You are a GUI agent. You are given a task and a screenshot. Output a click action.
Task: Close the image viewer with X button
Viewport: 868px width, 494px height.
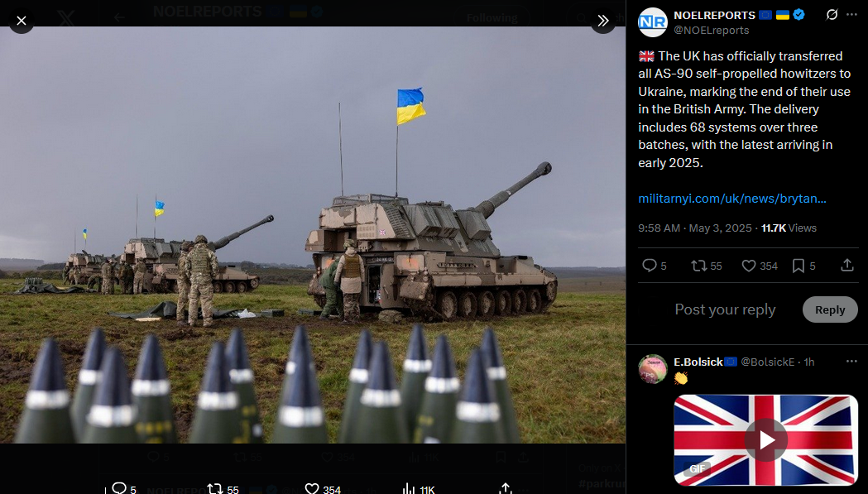pyautogui.click(x=21, y=21)
